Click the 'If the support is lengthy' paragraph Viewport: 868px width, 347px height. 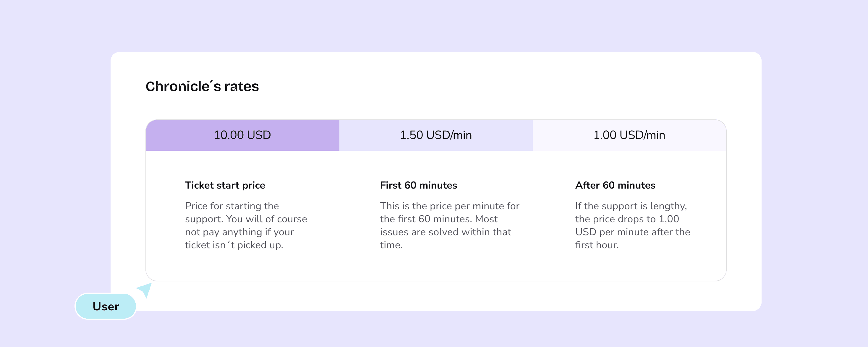pyautogui.click(x=633, y=226)
